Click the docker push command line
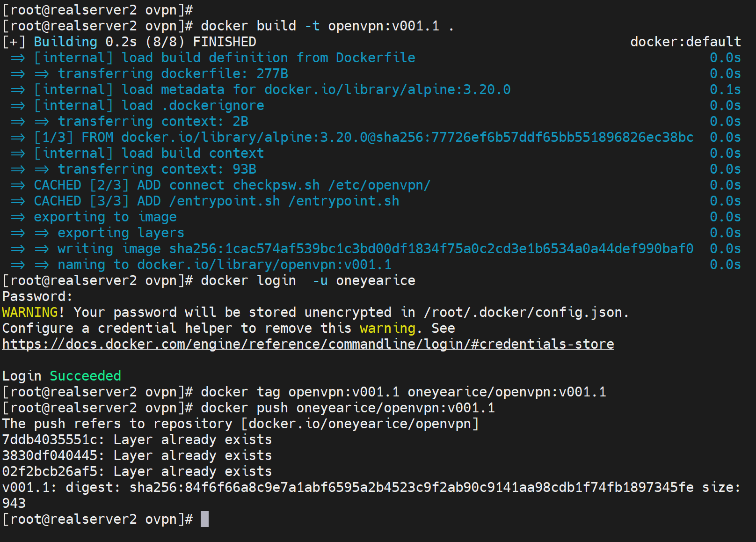The height and width of the screenshot is (542, 756). point(347,408)
